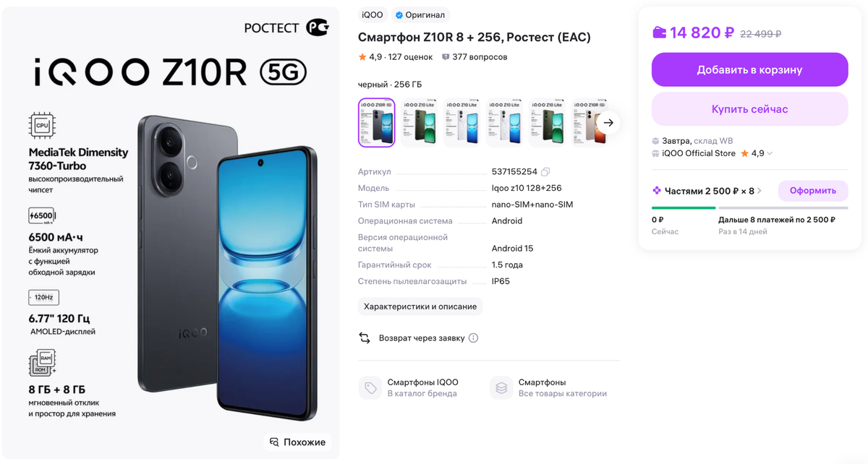Open Смартфоны category layers icon
The width and height of the screenshot is (868, 464).
click(x=501, y=388)
